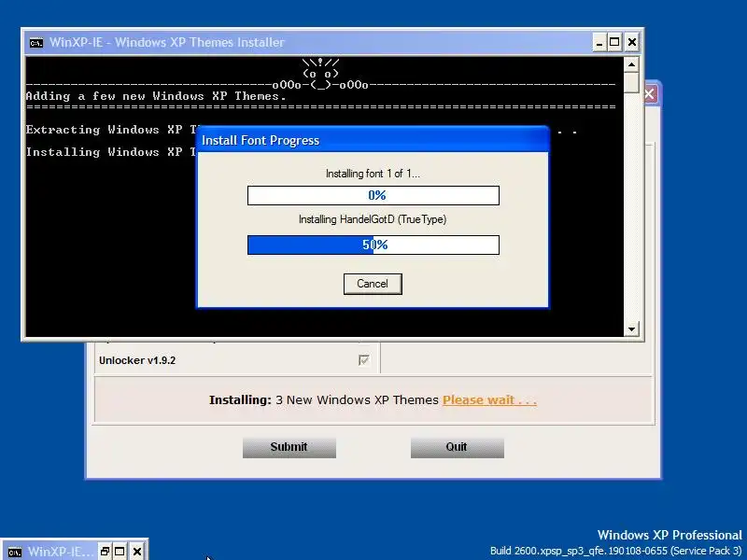The height and width of the screenshot is (560, 747).
Task: Click 'Adding a few new Windows XP Themes.' line
Action: point(156,96)
